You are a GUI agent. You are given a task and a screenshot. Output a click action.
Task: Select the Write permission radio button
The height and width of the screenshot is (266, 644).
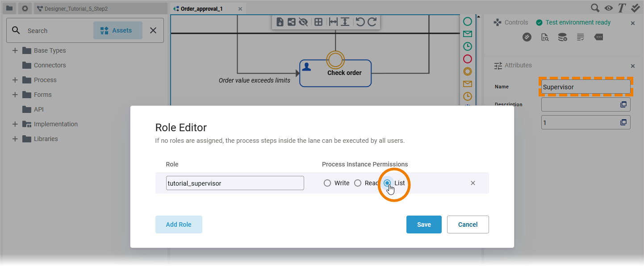327,183
